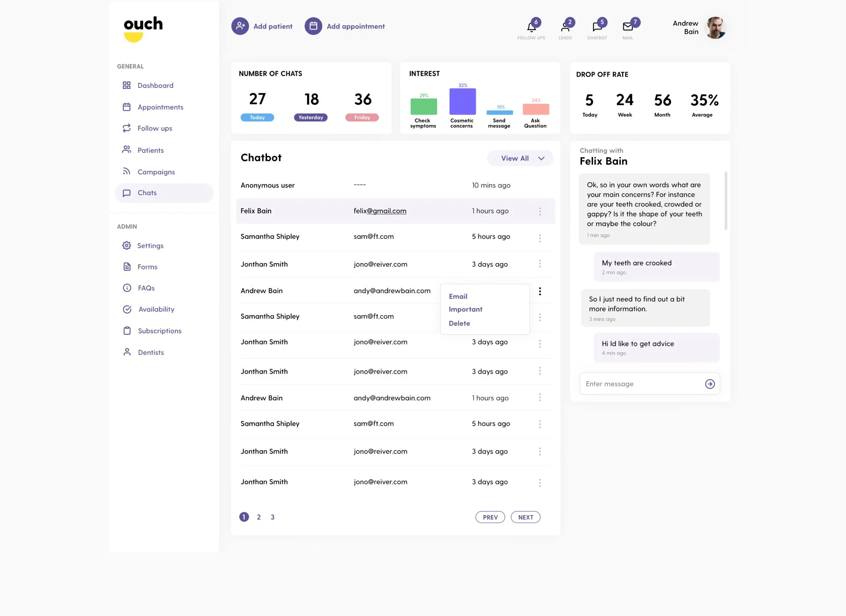This screenshot has width=846, height=616.
Task: Click the Add appointment calendar icon
Action: click(x=313, y=26)
